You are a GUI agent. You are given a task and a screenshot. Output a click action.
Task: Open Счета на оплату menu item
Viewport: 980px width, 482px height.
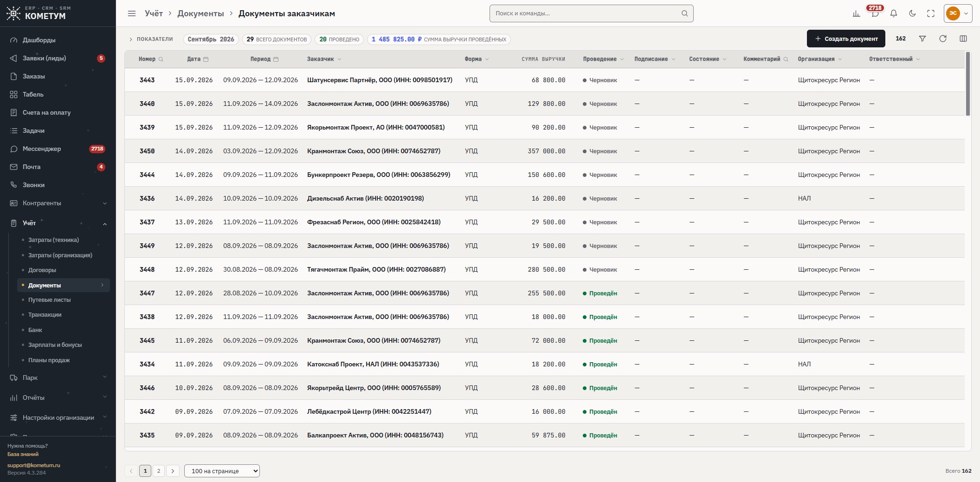click(x=46, y=112)
